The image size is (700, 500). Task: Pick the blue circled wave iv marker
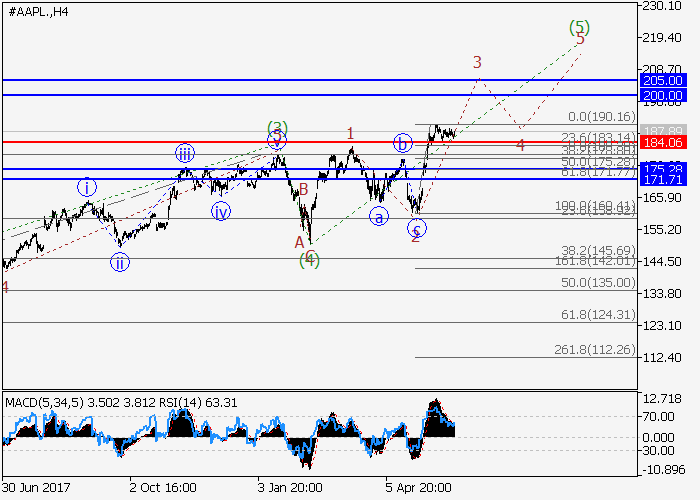(220, 211)
